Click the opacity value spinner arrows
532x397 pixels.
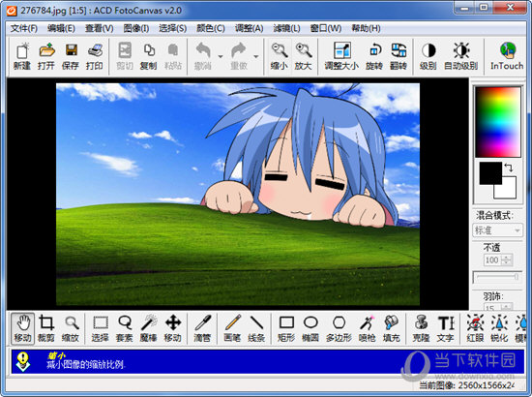[x=506, y=260]
